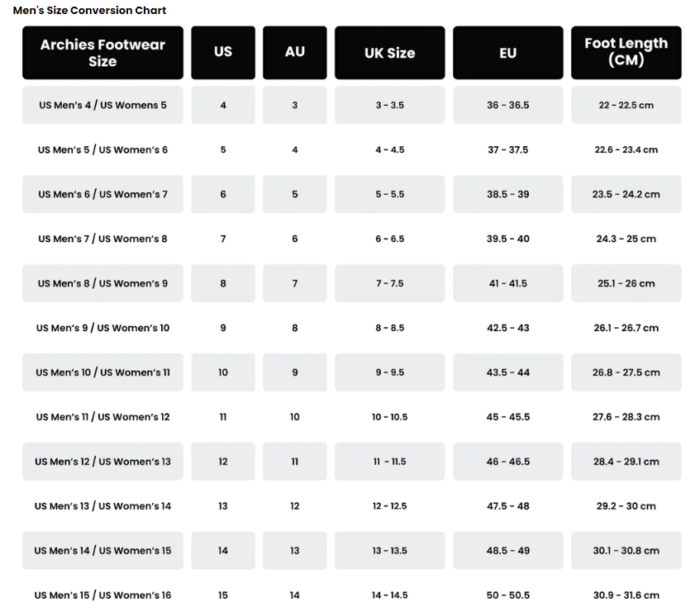Image resolution: width=700 pixels, height=612 pixels.
Task: Click the EU value 42.5 - 43
Action: coord(507,328)
